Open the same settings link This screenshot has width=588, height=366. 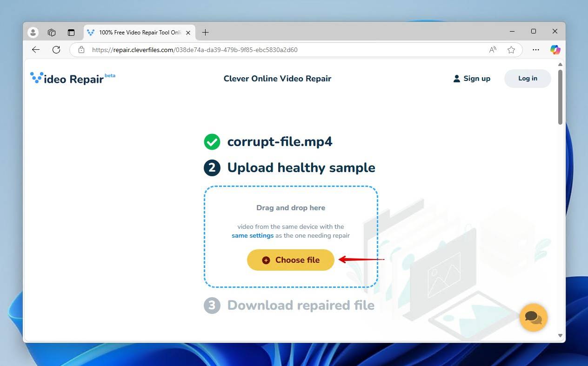point(253,236)
